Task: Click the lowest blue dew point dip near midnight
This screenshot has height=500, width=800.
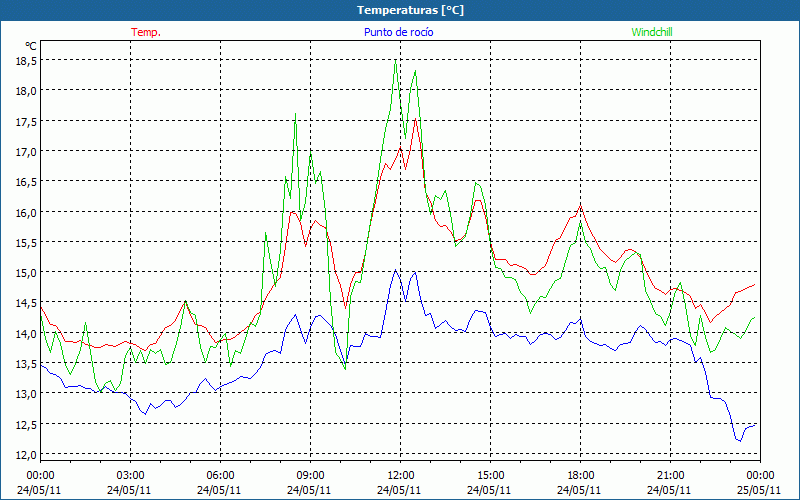Action: (x=740, y=441)
